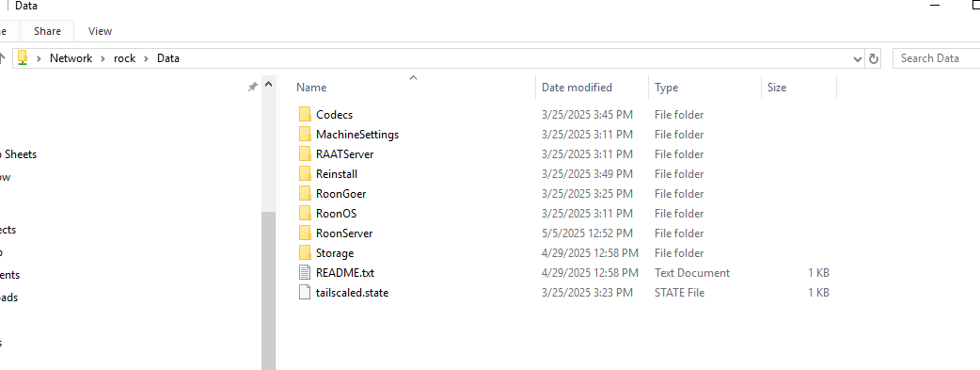Screen dimensions: 980x370
Task: Select the RoonServer folder name
Action: click(x=344, y=233)
